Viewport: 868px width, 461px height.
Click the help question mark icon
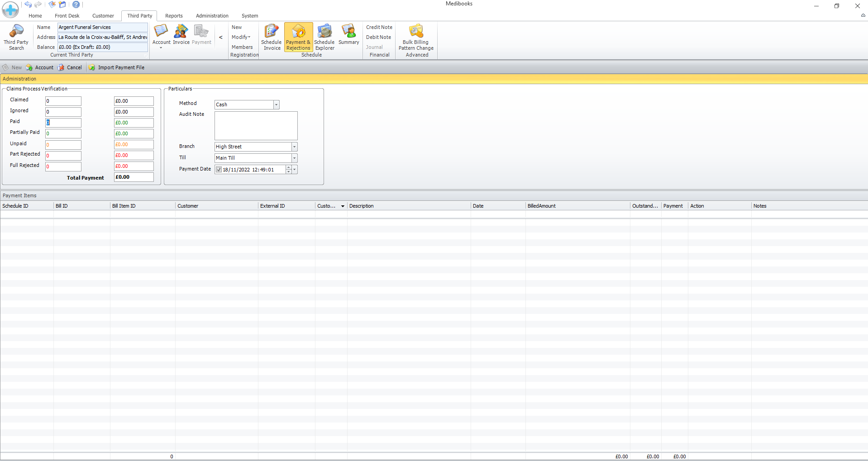76,5
